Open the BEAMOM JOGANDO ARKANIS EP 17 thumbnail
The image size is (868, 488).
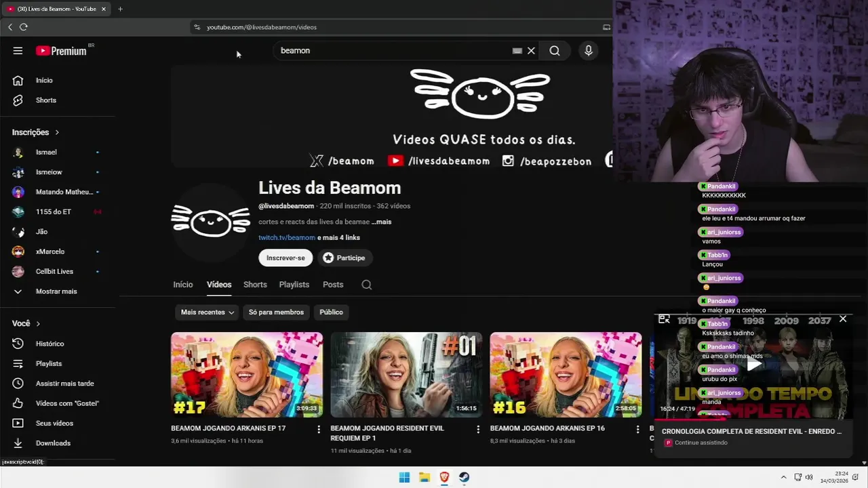coord(247,374)
